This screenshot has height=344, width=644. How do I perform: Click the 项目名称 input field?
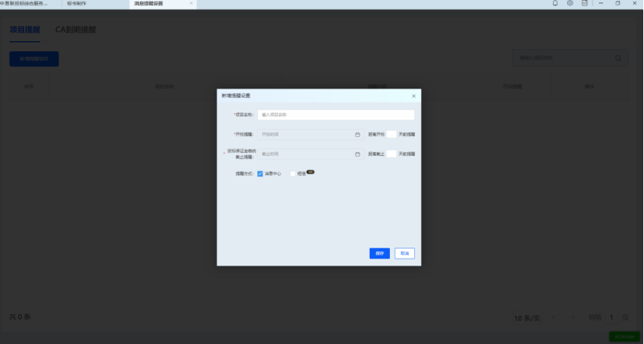(x=335, y=115)
